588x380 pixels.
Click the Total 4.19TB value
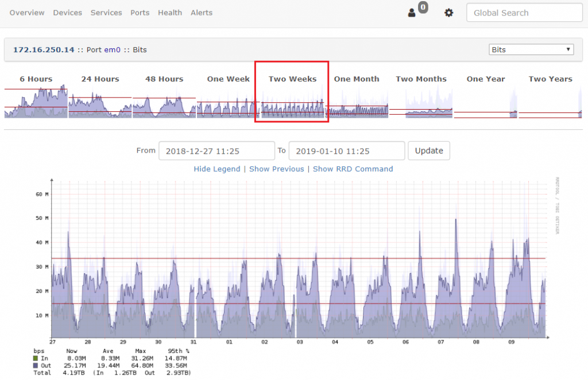coord(73,373)
